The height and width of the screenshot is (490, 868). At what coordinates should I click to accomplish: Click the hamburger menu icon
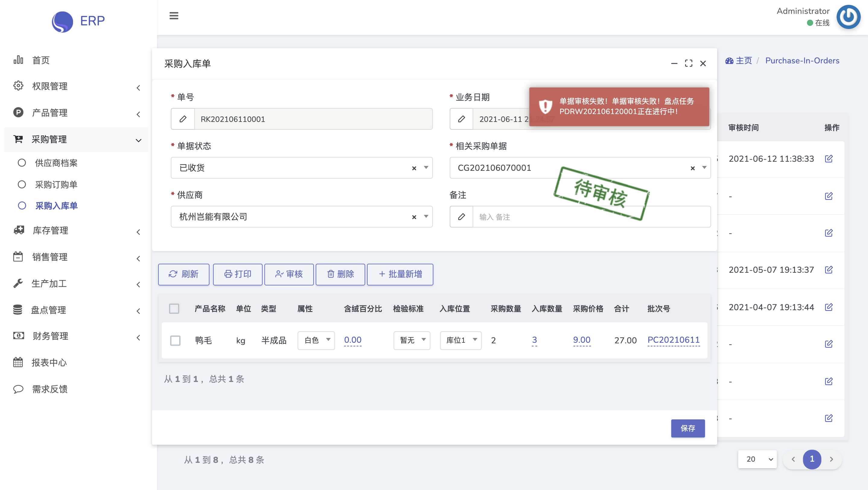pos(174,16)
